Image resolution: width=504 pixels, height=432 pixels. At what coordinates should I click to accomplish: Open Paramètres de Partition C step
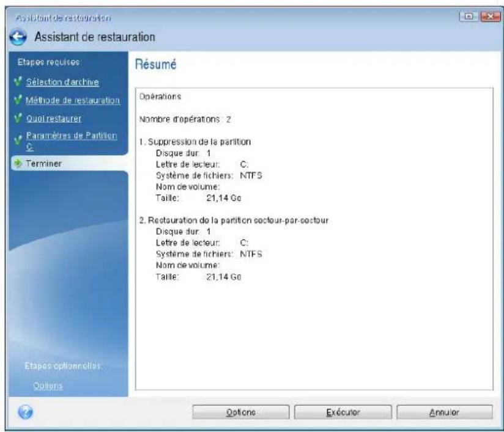pyautogui.click(x=72, y=141)
